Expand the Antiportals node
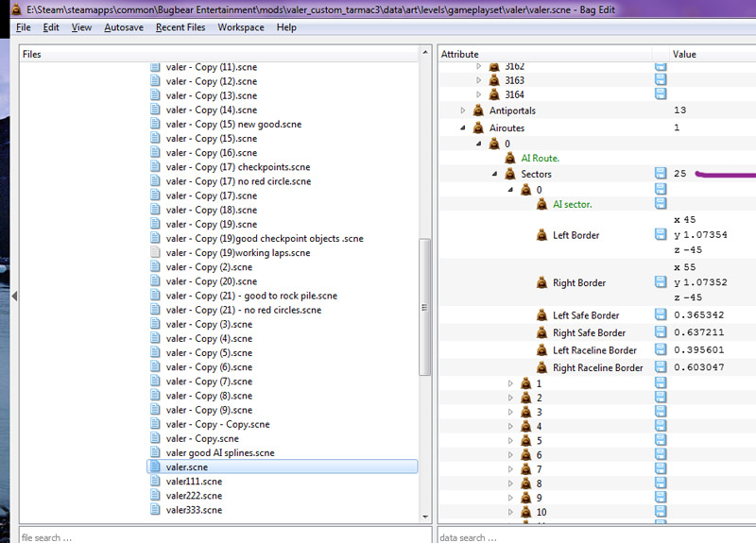 coord(463,110)
